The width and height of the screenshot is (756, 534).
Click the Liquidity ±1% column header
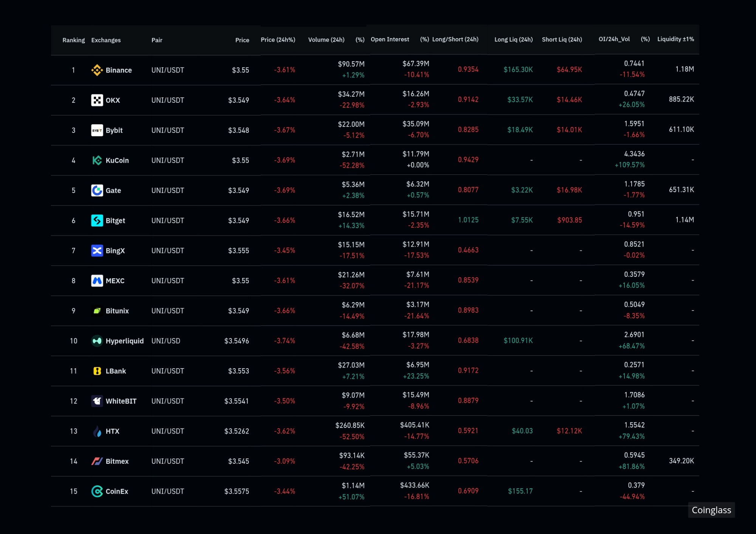tap(675, 39)
